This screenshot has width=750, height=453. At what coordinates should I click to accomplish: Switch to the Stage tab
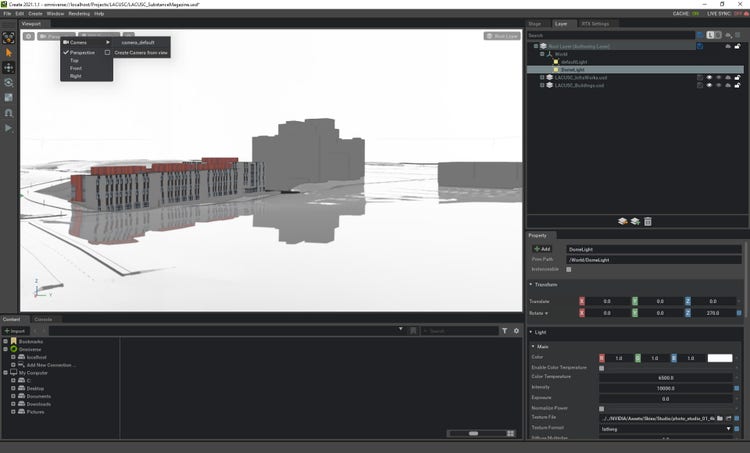(535, 23)
